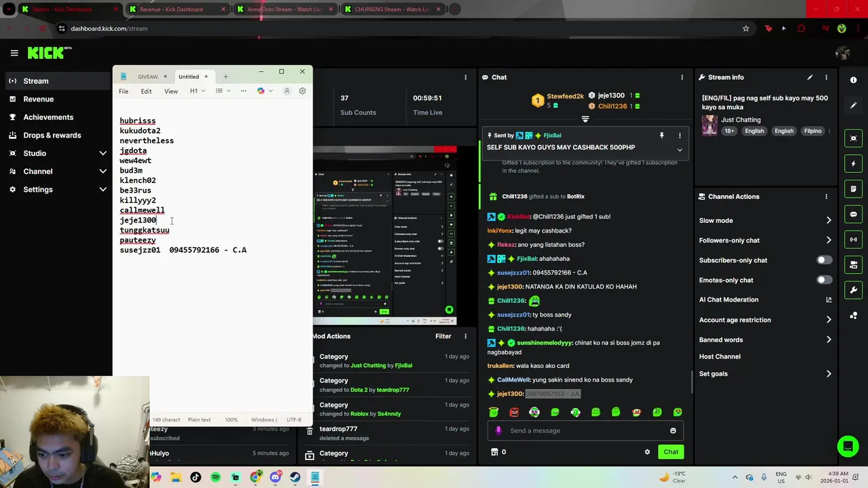Open Mod Actions three-dot menu

[465, 336]
